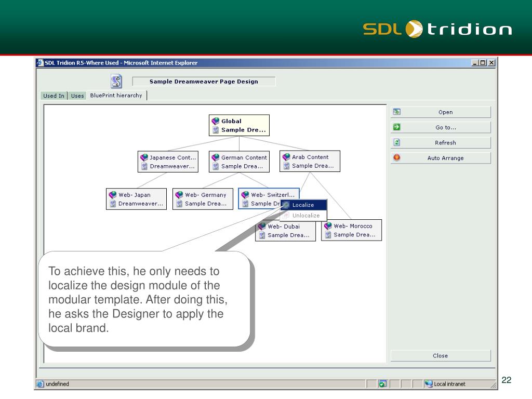
Task: Switch to the Uses tab
Action: click(x=77, y=96)
